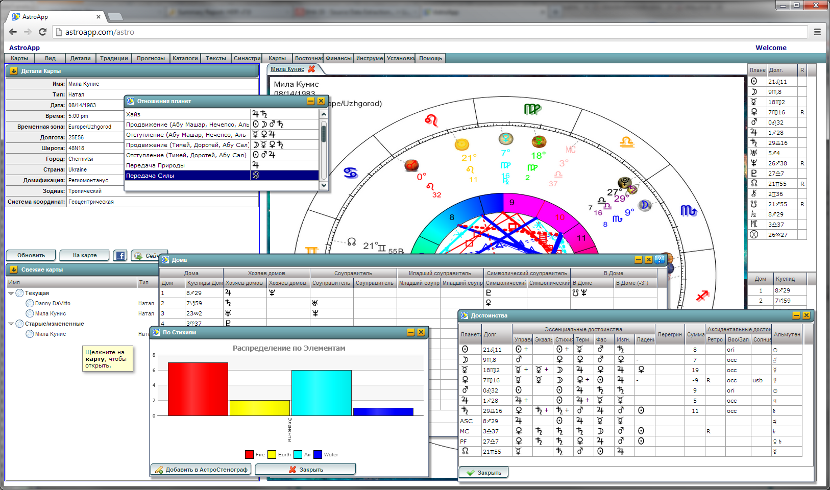Minimize the По Стихиям window
The image size is (830, 490).
[x=409, y=331]
